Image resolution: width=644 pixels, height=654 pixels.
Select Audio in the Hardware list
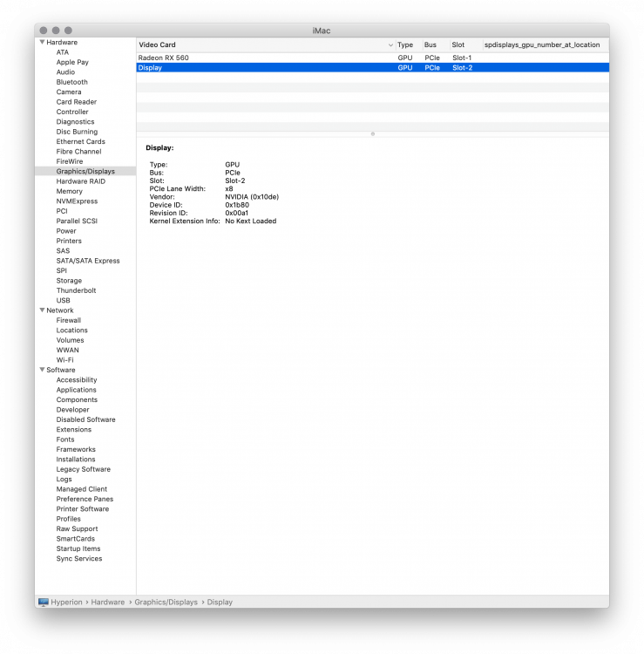(65, 72)
